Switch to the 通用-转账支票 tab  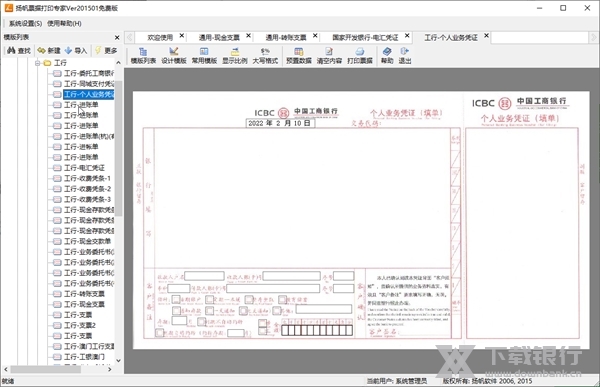pos(286,38)
